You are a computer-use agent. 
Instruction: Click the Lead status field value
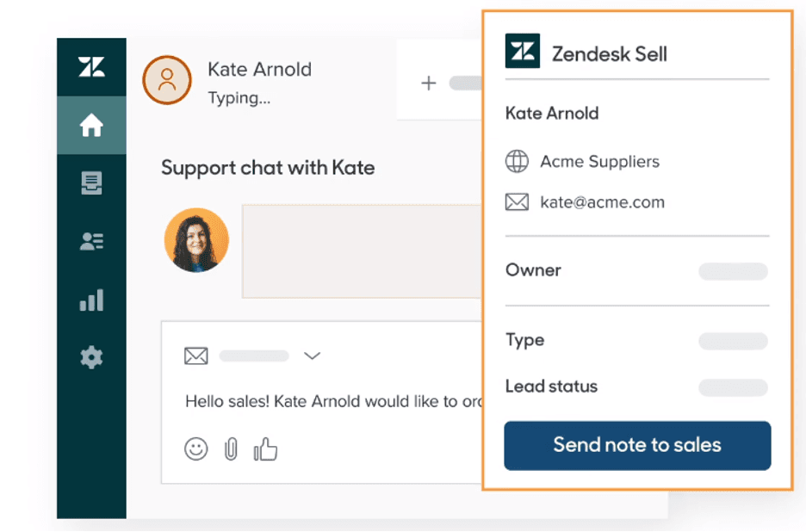(733, 387)
